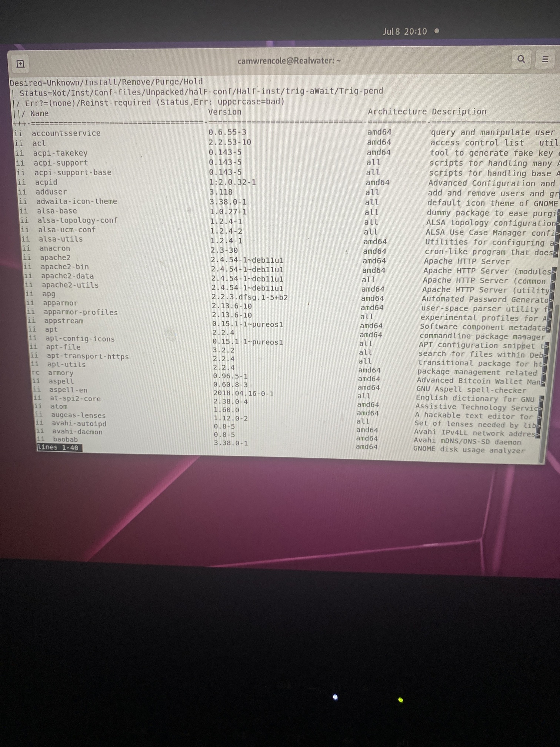This screenshot has height=747, width=560.
Task: Select the 'apt-utils' package name
Action: 67,365
